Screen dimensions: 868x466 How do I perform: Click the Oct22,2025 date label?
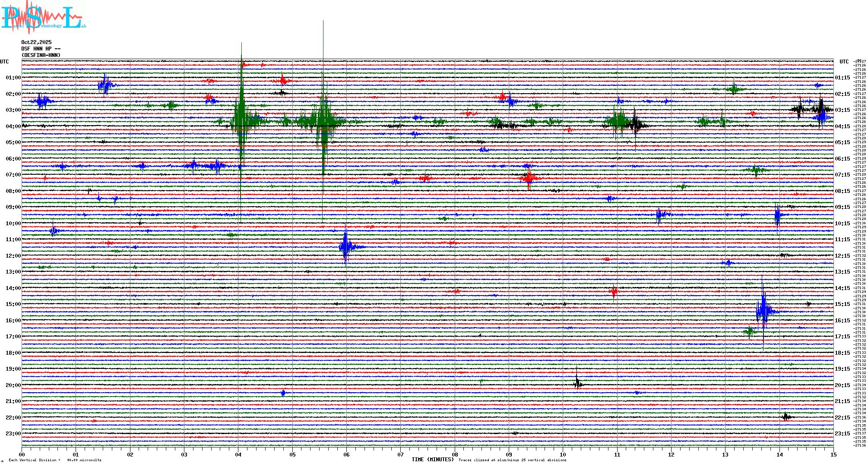tap(36, 42)
